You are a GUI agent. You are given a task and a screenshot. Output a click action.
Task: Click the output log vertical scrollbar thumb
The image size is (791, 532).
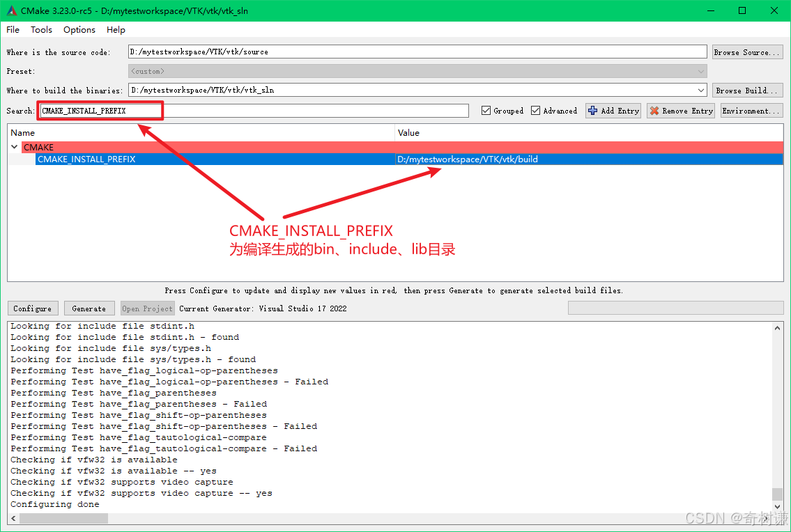coord(777,494)
